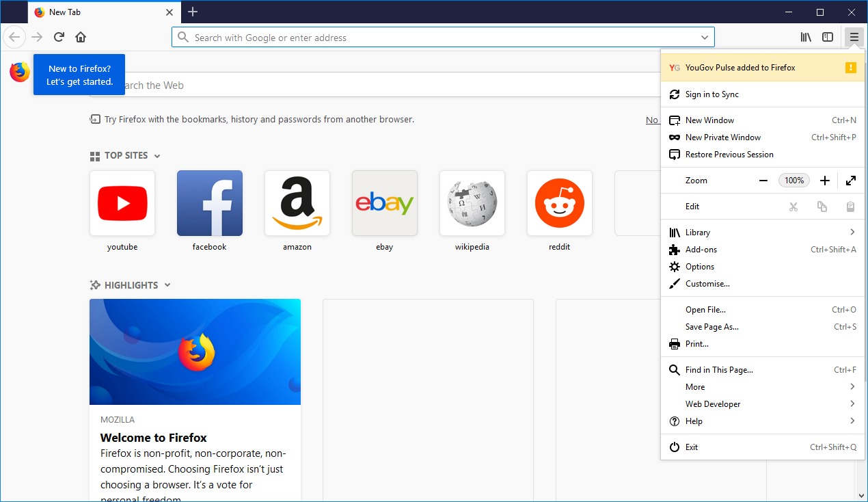
Task: Choose Save Page As... menu item
Action: point(762,327)
